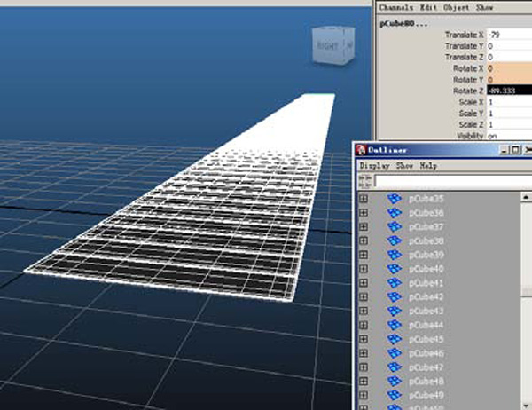Expand the pCube35 node in Outliner

[x=364, y=199]
